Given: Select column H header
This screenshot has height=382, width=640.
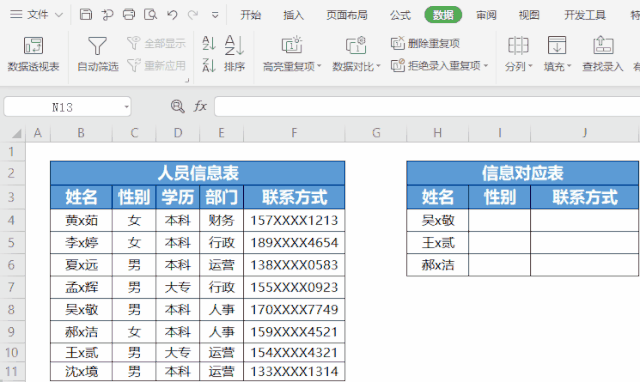Looking at the screenshot, I should click(438, 133).
